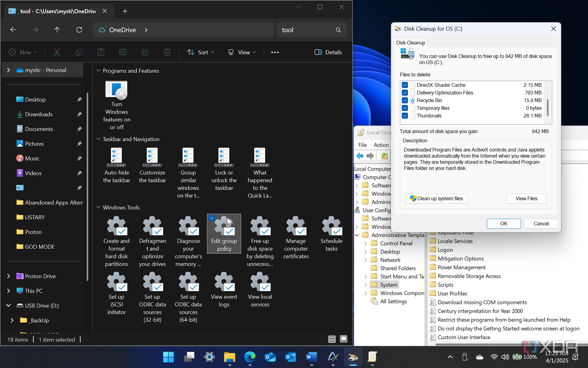
Task: Uncheck DirectX Shader Cache checkbox
Action: (x=405, y=85)
